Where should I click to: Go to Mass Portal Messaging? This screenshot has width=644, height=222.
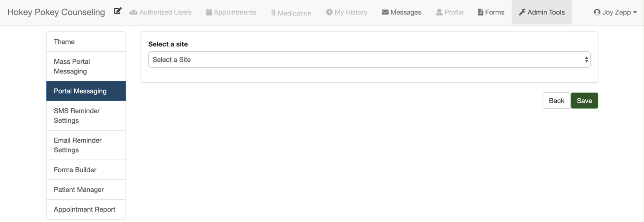86,66
